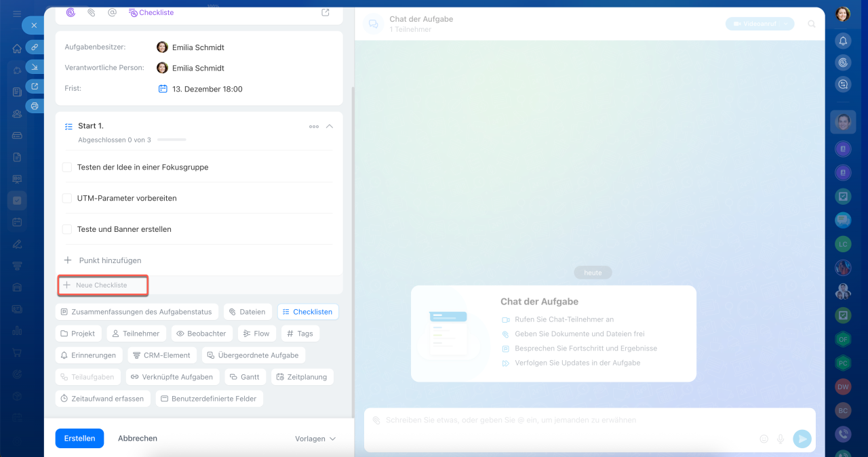The height and width of the screenshot is (457, 868).
Task: Click the CoPilot spiral icon in task toolbar
Action: point(71,12)
